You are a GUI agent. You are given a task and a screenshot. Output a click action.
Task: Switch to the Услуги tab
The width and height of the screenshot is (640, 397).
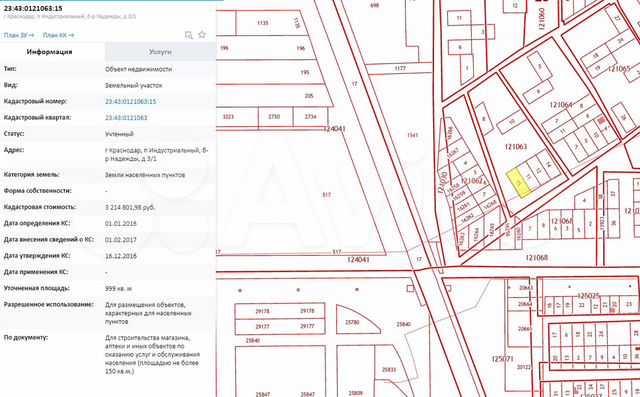(x=160, y=52)
